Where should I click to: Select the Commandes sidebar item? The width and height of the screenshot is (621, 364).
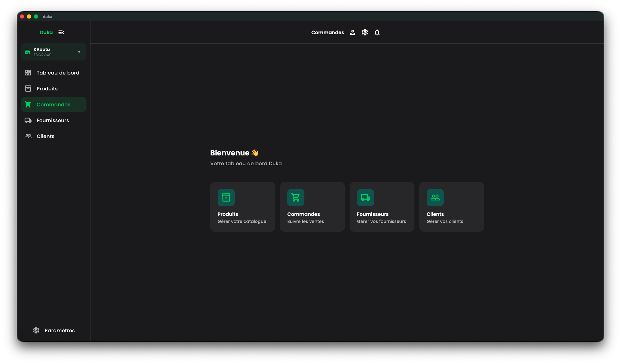(x=53, y=104)
